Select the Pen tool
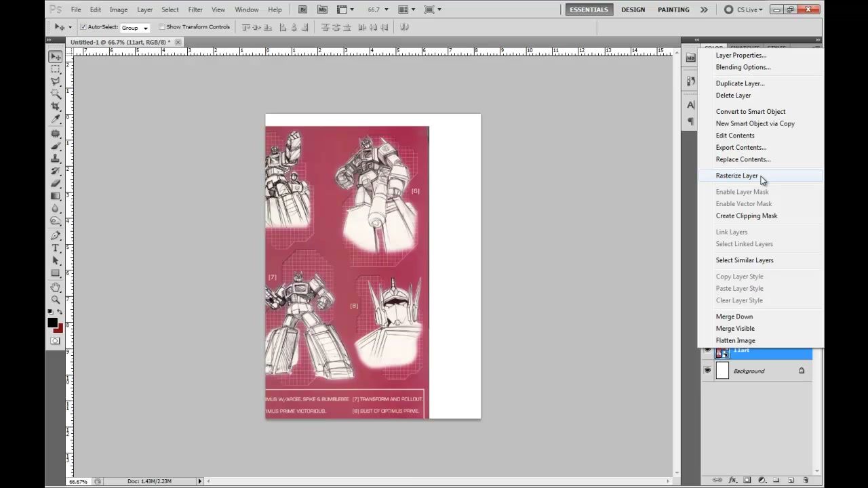This screenshot has height=488, width=868. [x=56, y=236]
